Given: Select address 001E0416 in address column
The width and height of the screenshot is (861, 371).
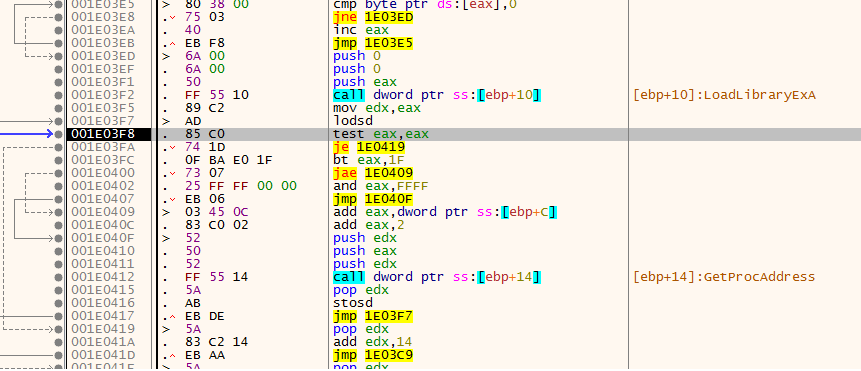Looking at the screenshot, I should click(x=103, y=303).
